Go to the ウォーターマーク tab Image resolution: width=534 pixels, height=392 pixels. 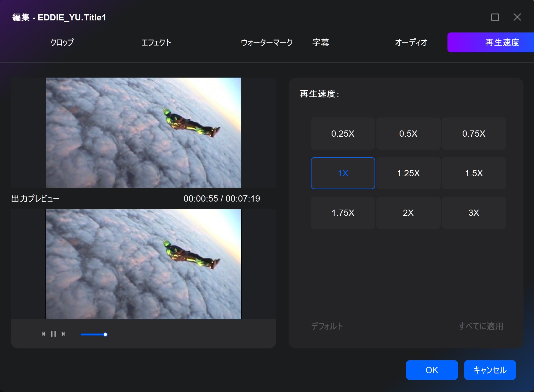pyautogui.click(x=267, y=42)
